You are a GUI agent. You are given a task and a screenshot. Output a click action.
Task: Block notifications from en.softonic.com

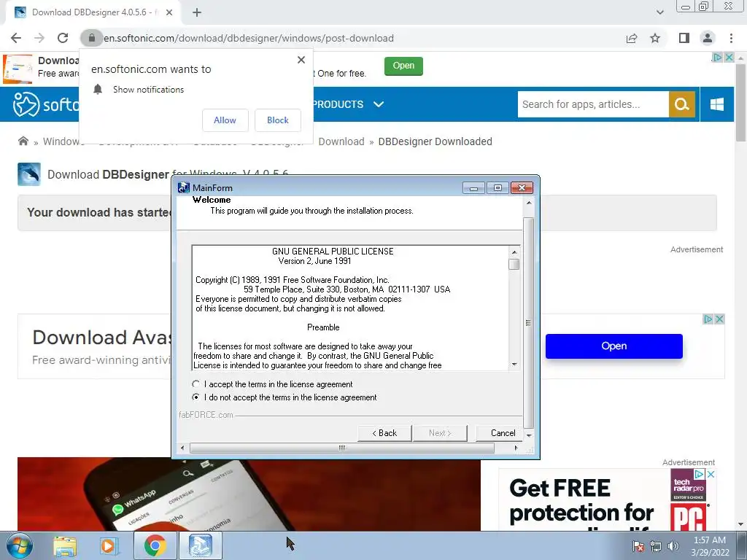[278, 120]
